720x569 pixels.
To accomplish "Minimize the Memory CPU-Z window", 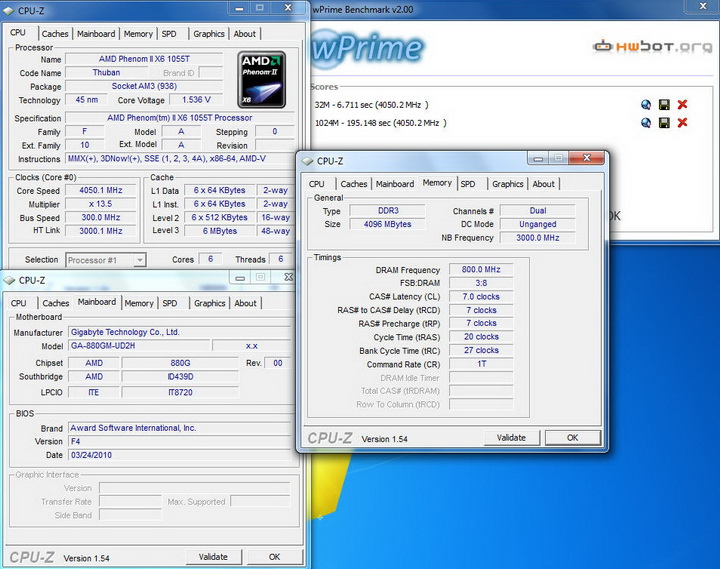I will click(x=539, y=158).
